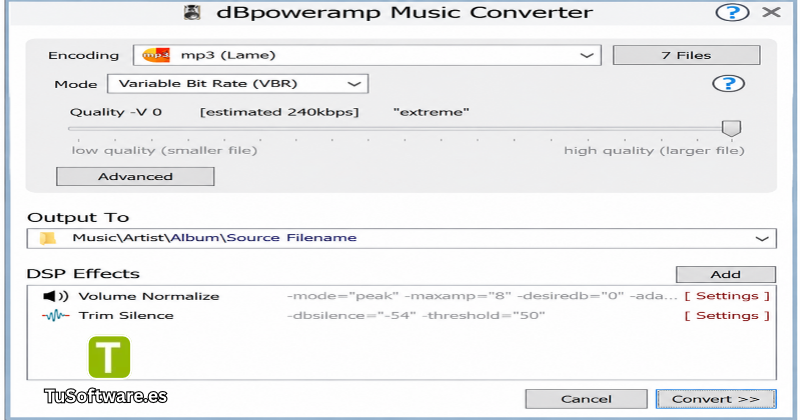Screen dimensions: 800x420
Task: Open Settings for Trim Silence
Action: coord(727,316)
